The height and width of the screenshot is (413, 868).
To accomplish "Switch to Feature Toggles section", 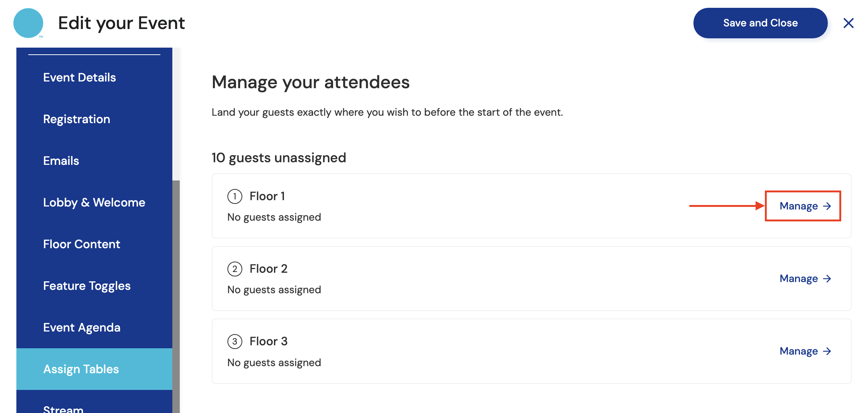I will point(87,286).
